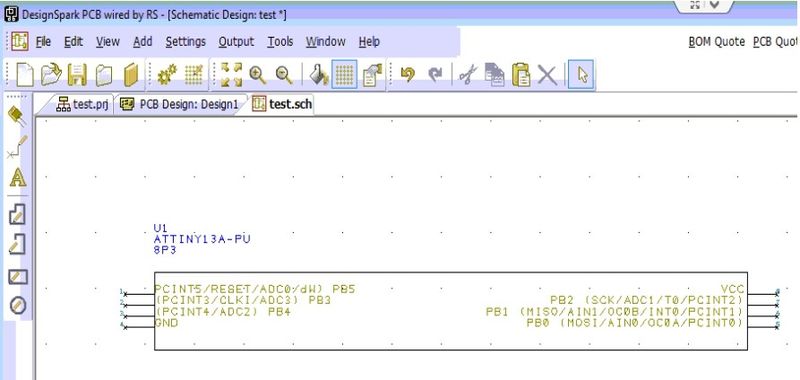Open the Grids settings icon

click(194, 75)
